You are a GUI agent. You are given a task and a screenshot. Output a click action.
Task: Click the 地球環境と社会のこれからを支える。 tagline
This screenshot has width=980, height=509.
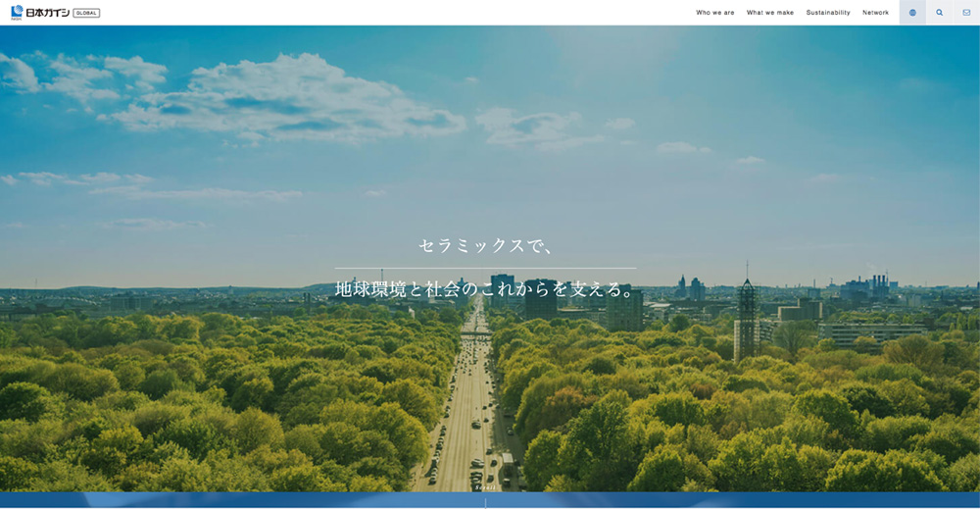pyautogui.click(x=486, y=289)
